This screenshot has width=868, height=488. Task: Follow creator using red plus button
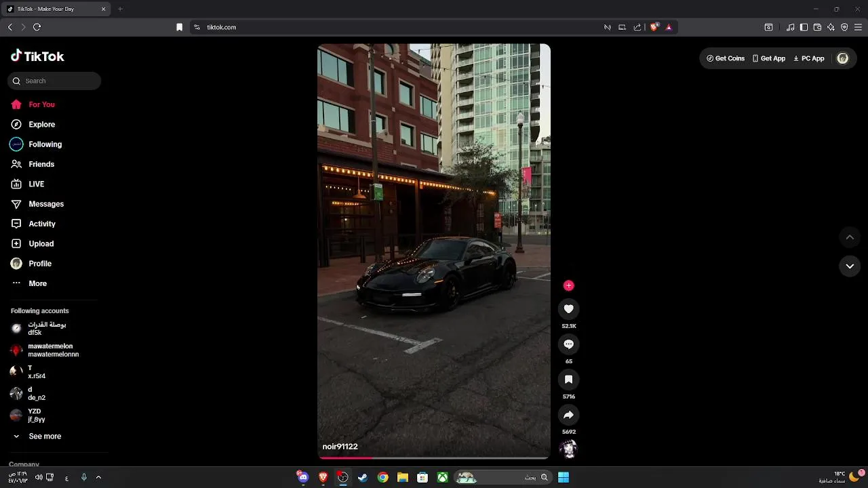(568, 285)
